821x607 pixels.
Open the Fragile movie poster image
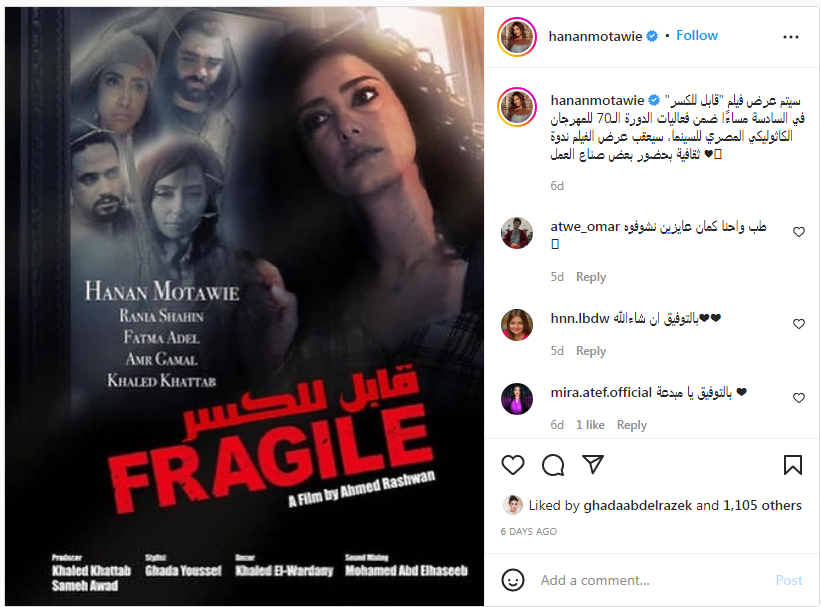(x=245, y=306)
